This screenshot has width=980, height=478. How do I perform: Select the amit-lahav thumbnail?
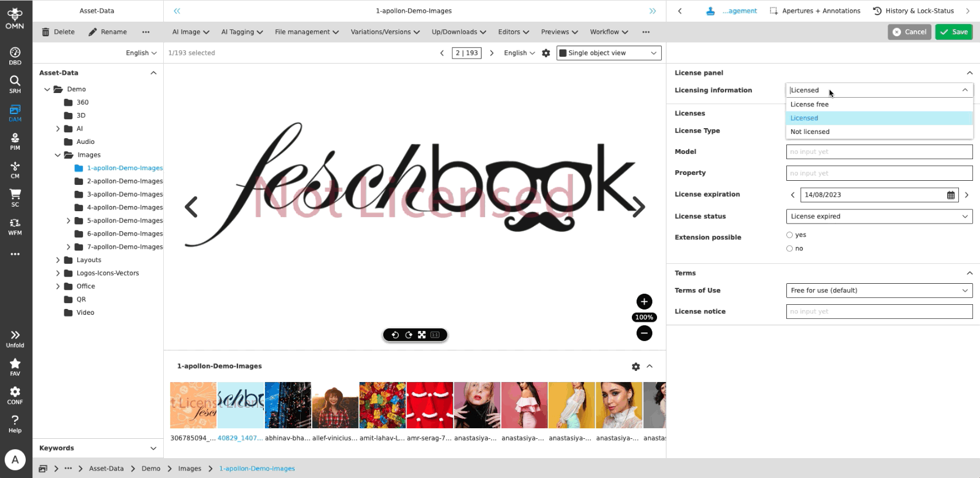[x=383, y=405]
